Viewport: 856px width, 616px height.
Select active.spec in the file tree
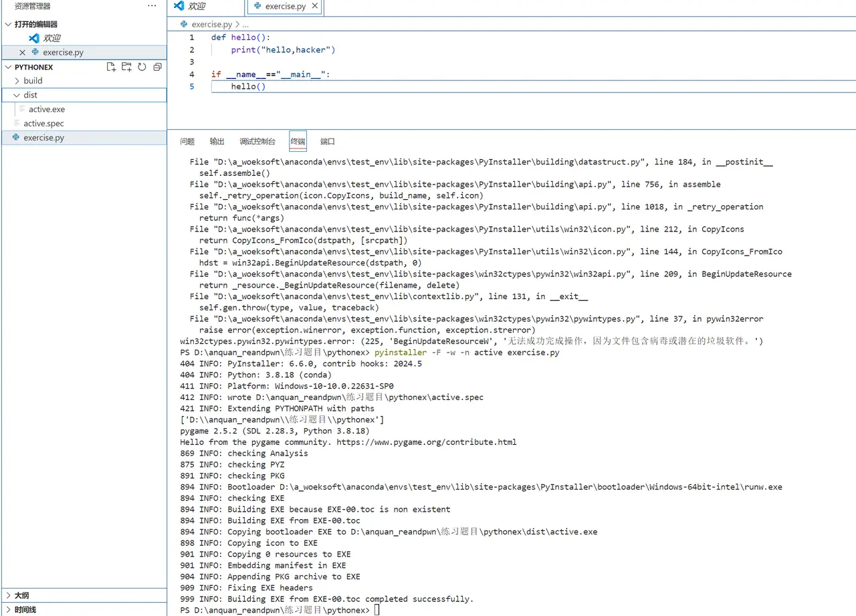click(43, 124)
